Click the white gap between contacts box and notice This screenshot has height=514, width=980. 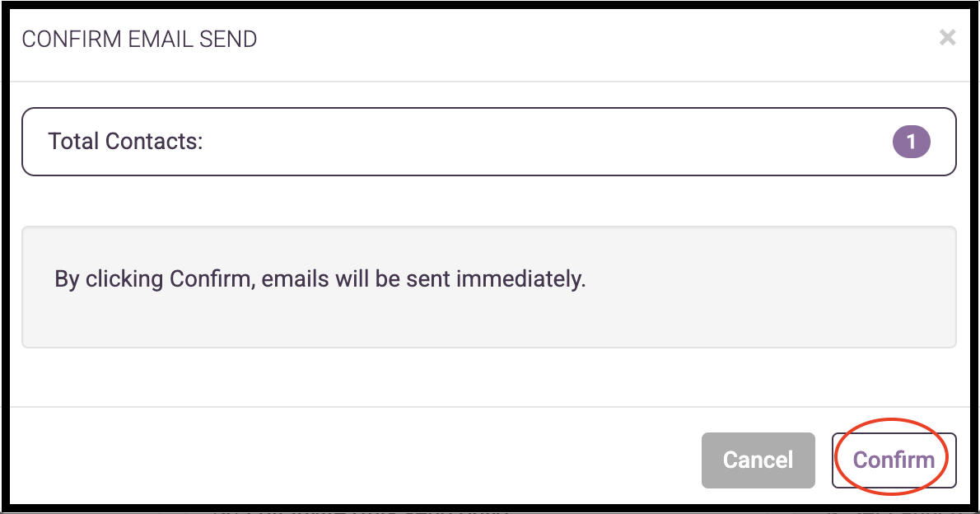coord(488,201)
